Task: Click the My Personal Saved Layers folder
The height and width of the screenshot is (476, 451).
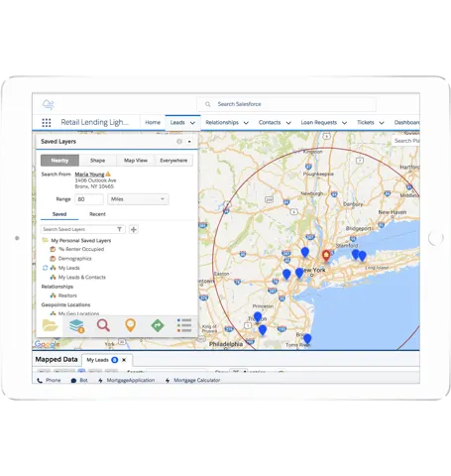Action: pyautogui.click(x=76, y=241)
